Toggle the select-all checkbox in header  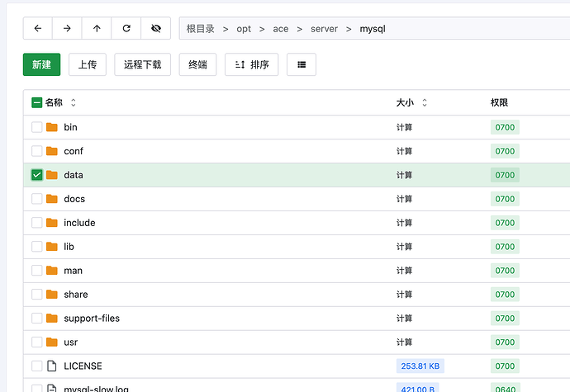(x=37, y=103)
